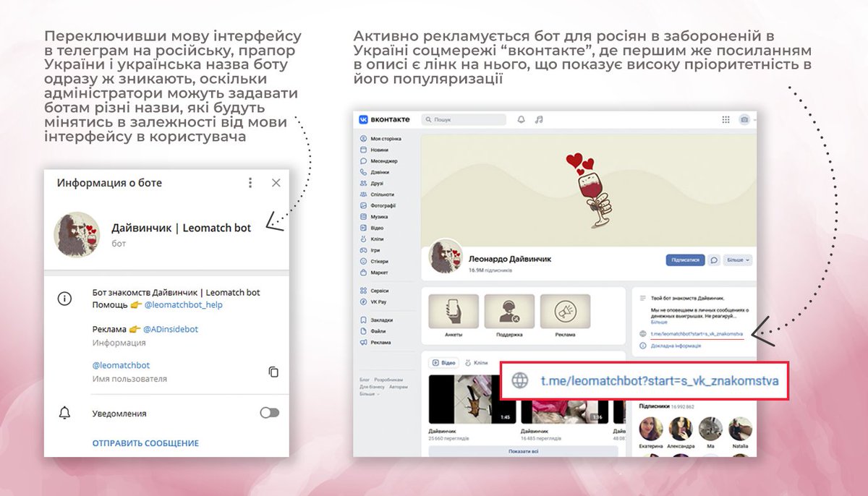
Task: Expand the footer Більше dropdown in sidebar
Action: click(368, 394)
